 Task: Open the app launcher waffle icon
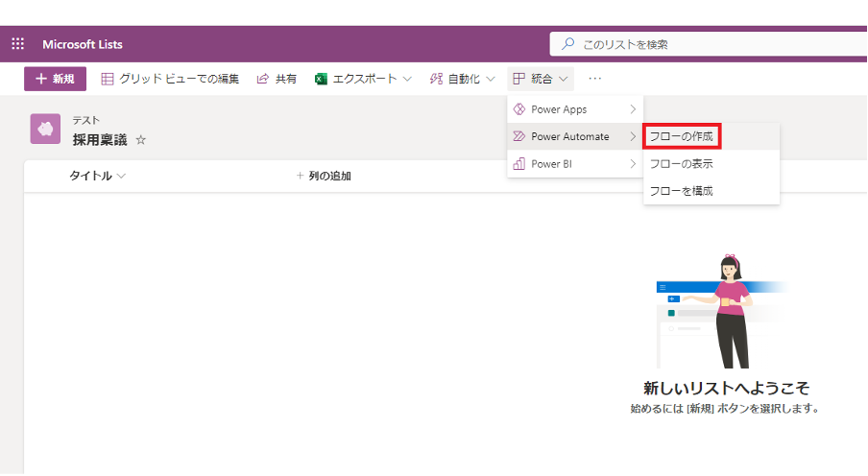17,44
